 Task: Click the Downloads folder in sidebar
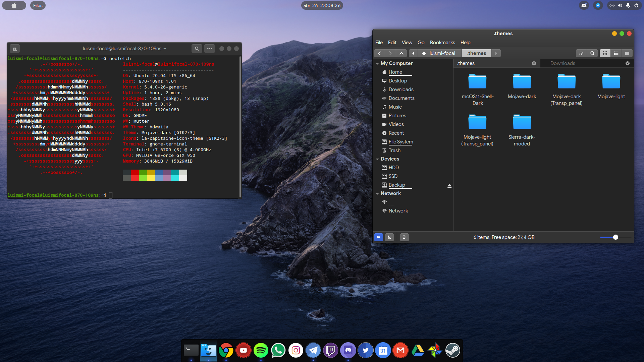400,89
